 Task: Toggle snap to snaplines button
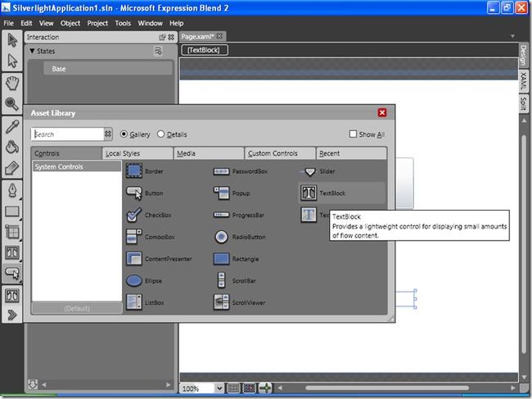click(x=265, y=388)
